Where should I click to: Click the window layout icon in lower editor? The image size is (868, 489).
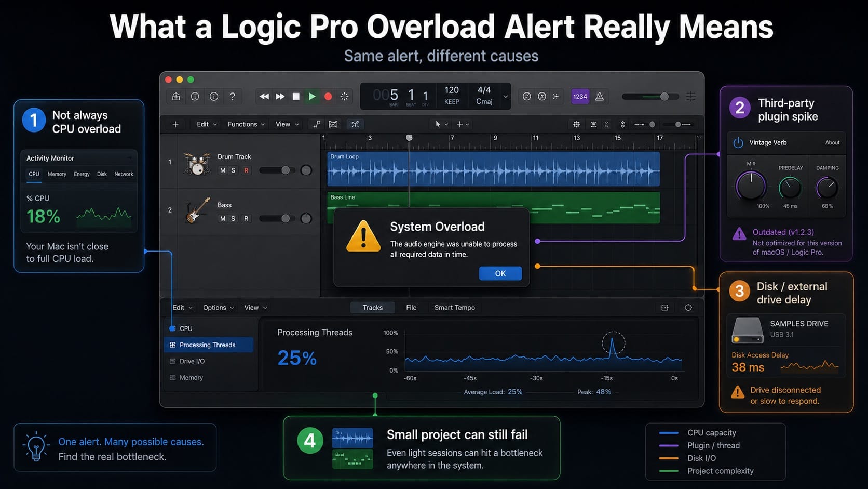[x=664, y=308]
